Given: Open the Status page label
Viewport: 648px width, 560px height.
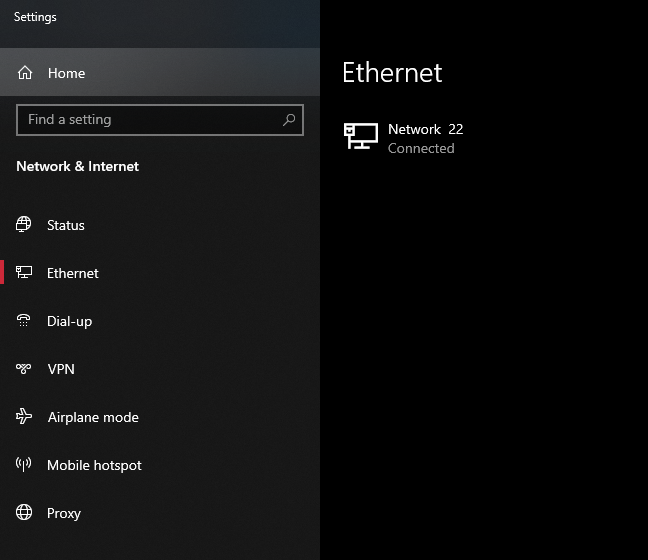Looking at the screenshot, I should (x=66, y=225).
